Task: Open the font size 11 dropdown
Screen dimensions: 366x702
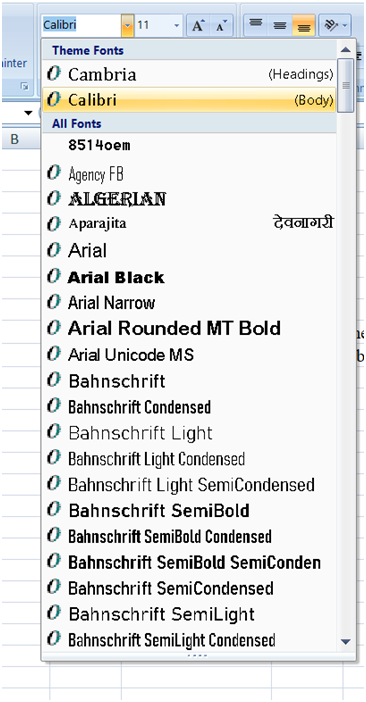Action: click(159, 25)
